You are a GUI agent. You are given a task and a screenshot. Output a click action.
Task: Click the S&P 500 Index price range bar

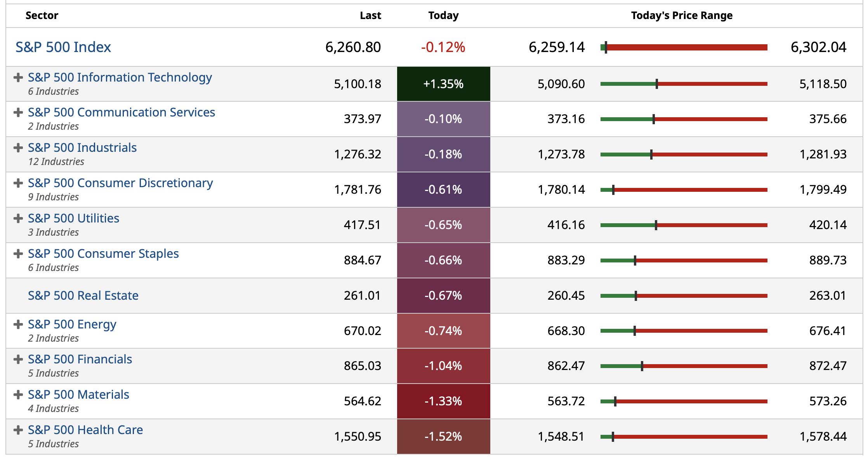[x=684, y=47]
